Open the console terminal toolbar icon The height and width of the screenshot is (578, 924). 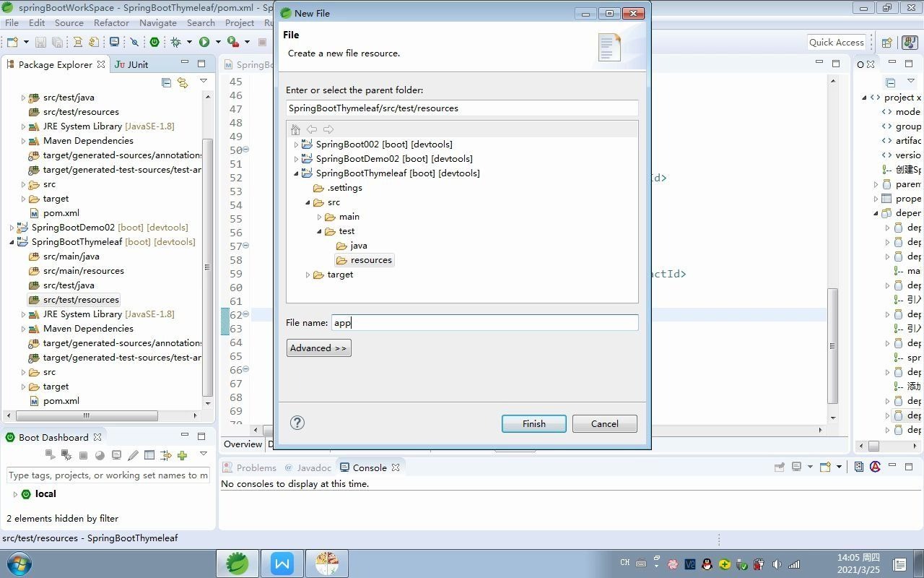click(114, 42)
